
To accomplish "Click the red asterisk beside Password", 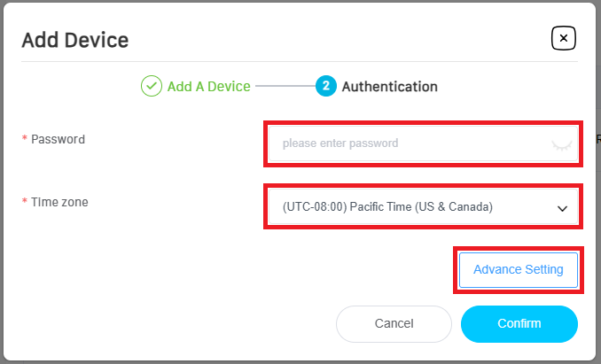I will click(24, 140).
